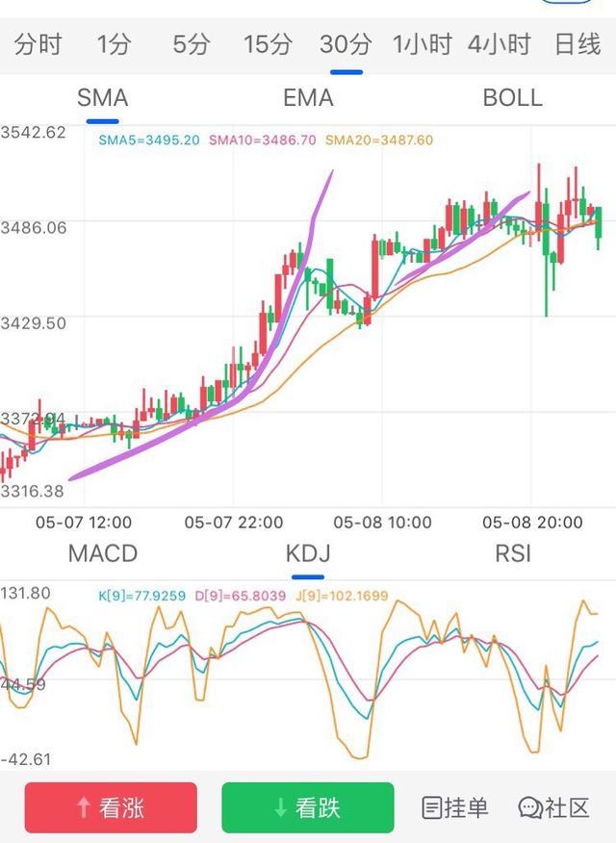616x843 pixels.
Task: Switch to the EMA indicator
Action: click(308, 98)
